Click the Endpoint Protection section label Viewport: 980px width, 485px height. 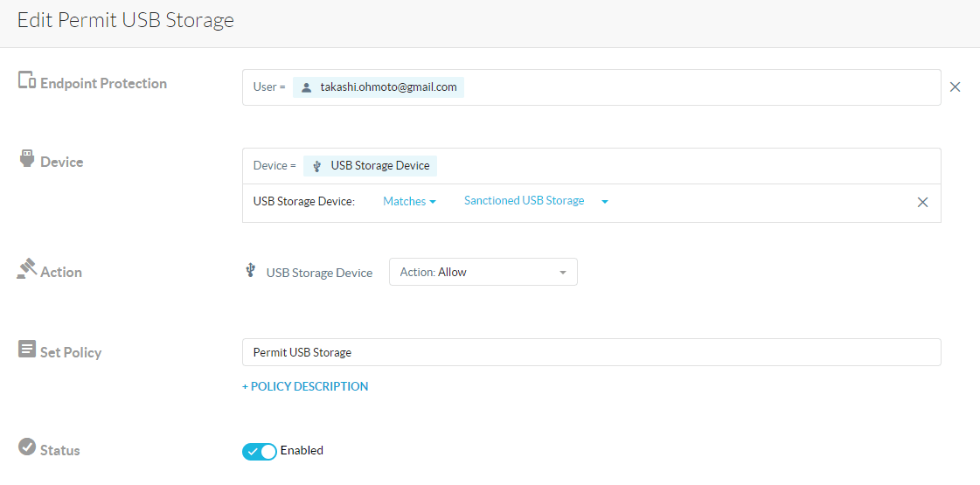coord(103,83)
